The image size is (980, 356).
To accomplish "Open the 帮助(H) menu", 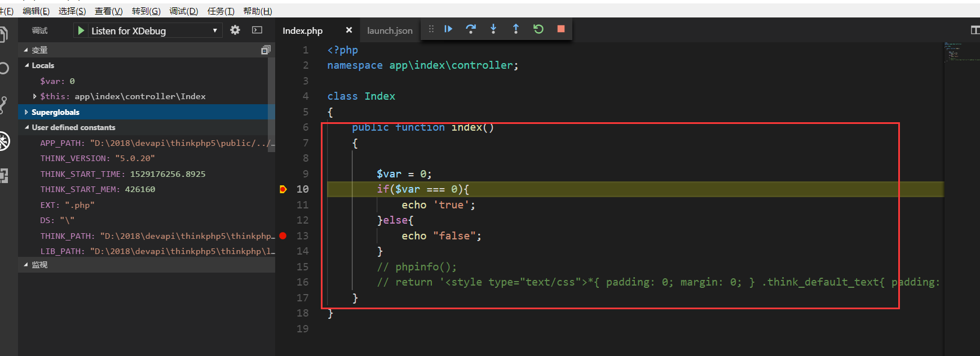I will [258, 11].
